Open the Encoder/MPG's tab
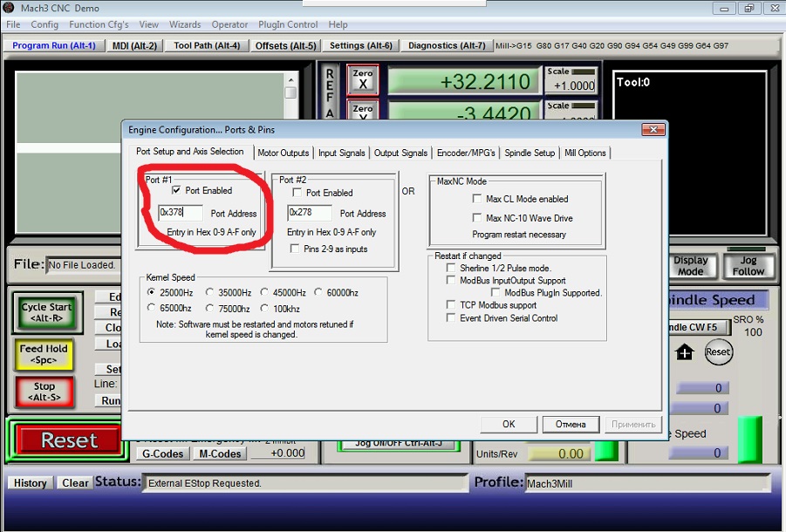Screen dimensions: 786x532 tap(466, 153)
